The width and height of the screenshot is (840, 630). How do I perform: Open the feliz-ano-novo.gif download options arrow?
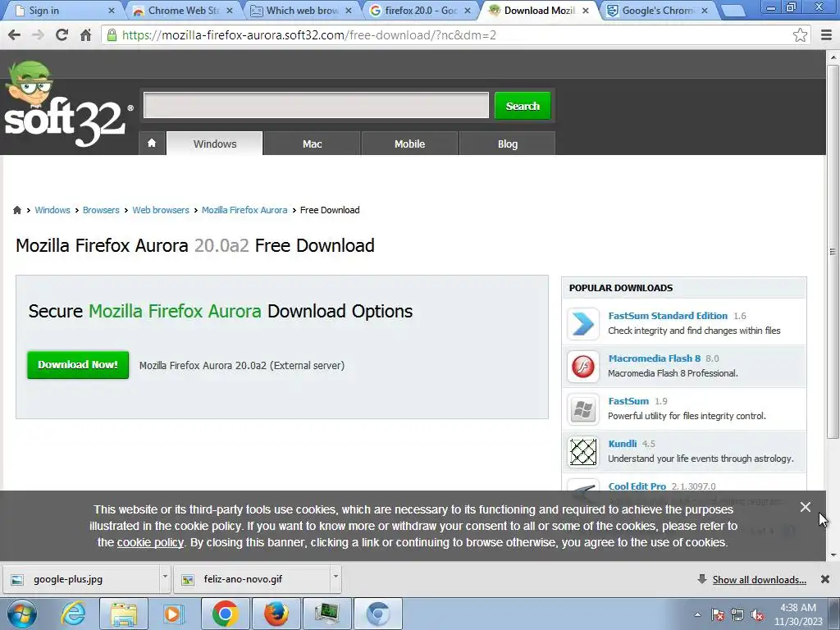click(336, 577)
